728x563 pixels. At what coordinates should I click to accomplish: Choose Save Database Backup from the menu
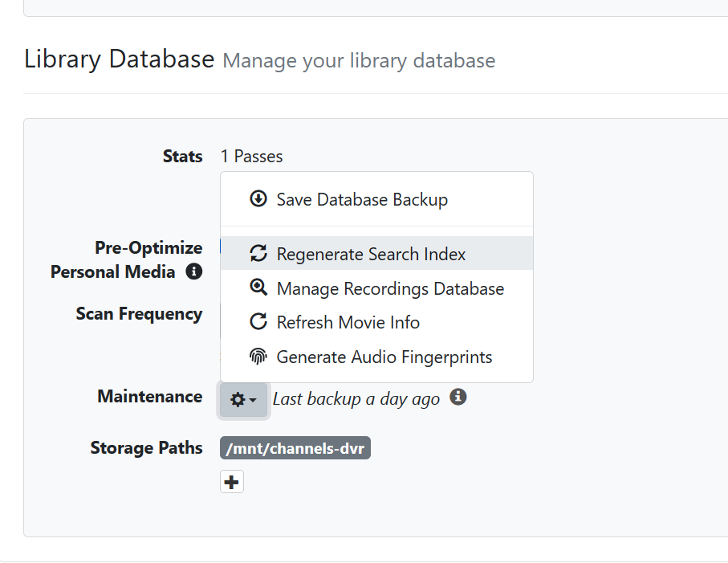362,199
